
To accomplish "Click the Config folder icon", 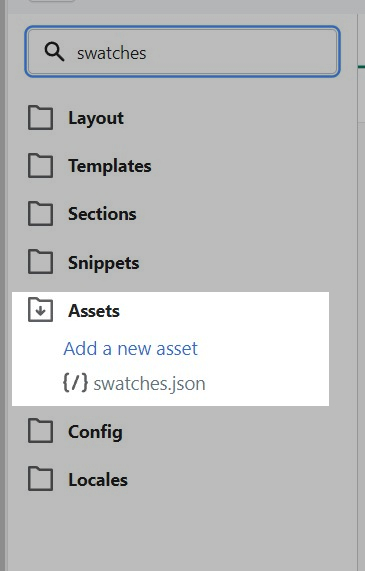I will [x=40, y=431].
